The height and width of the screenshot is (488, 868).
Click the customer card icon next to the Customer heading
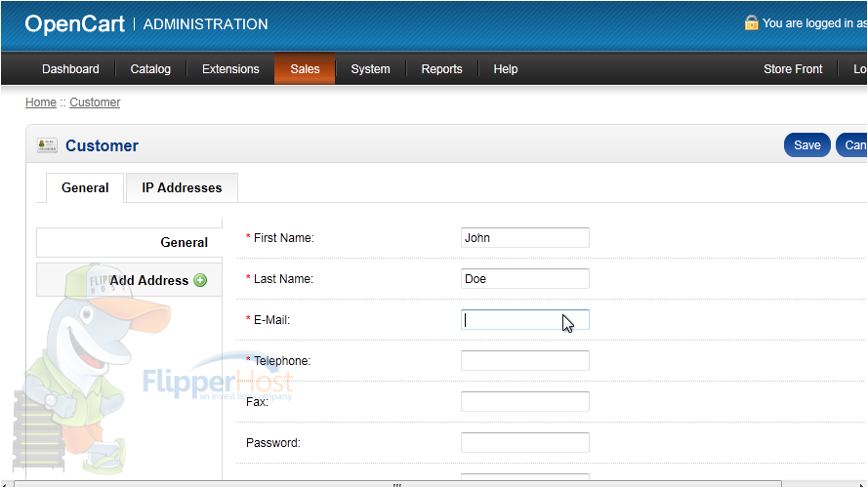coord(47,145)
